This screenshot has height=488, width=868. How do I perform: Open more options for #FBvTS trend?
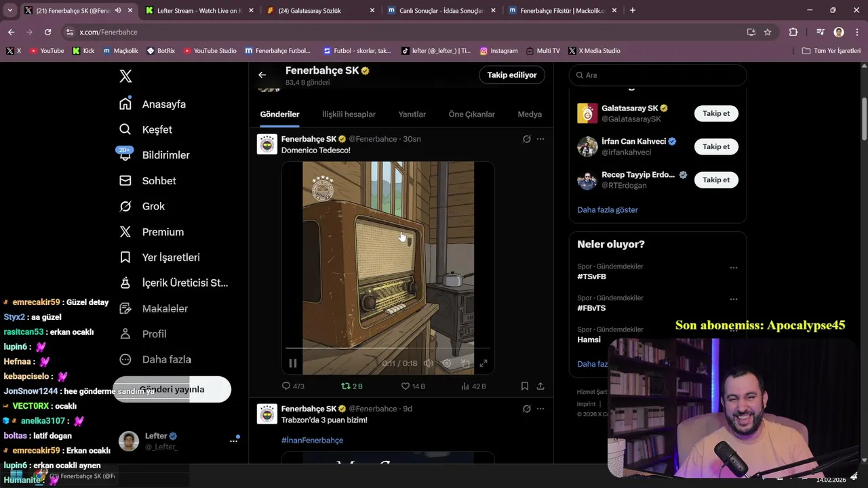733,299
